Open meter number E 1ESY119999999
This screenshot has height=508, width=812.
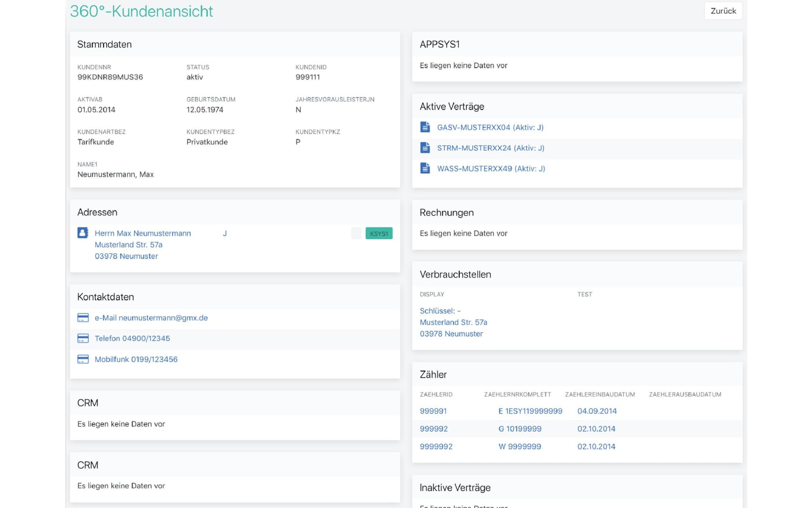(x=531, y=411)
